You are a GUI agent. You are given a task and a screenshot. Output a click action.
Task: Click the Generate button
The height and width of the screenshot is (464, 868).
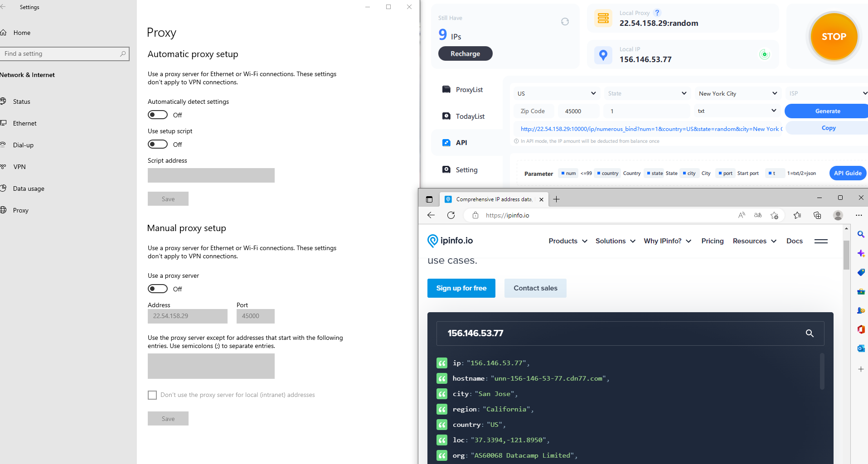(827, 111)
